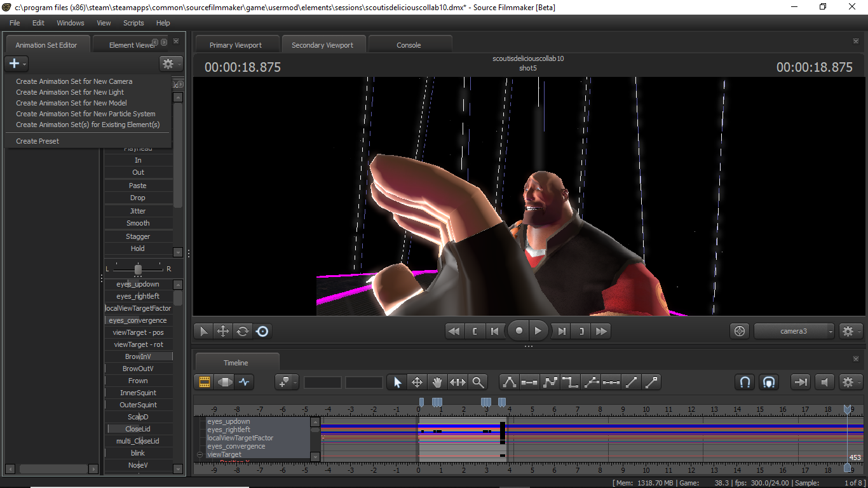The height and width of the screenshot is (488, 868).
Task: Open the File menu
Action: click(x=15, y=23)
